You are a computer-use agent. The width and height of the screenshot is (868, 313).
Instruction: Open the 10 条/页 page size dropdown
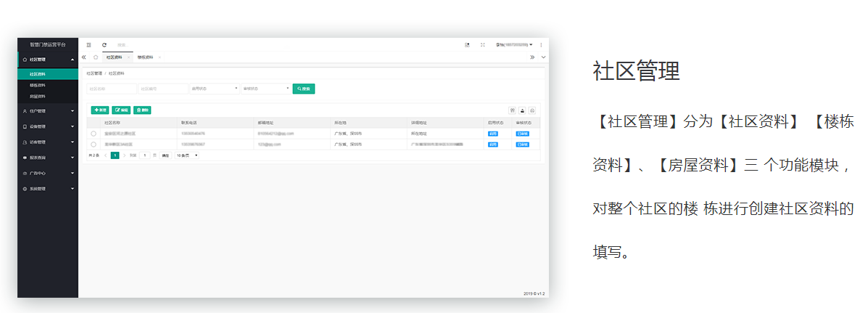186,155
